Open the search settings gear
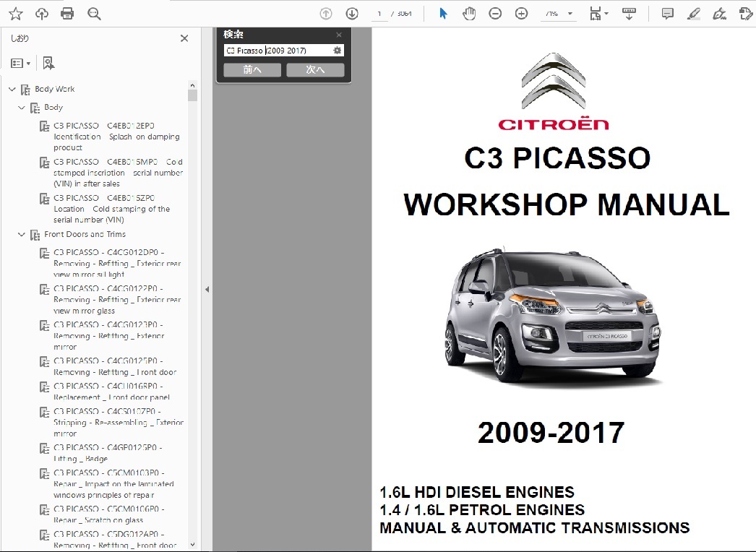 [338, 50]
